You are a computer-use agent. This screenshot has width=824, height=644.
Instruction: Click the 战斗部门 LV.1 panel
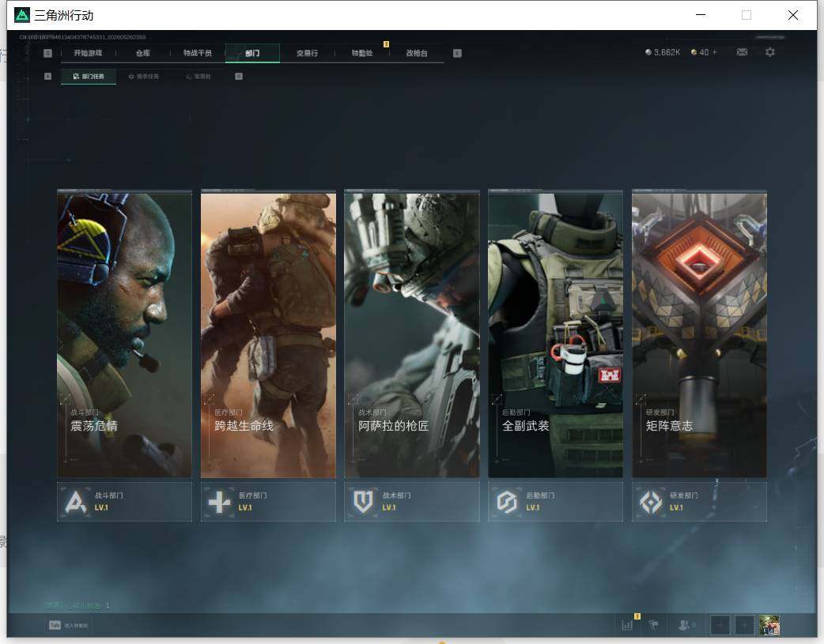pos(124,502)
